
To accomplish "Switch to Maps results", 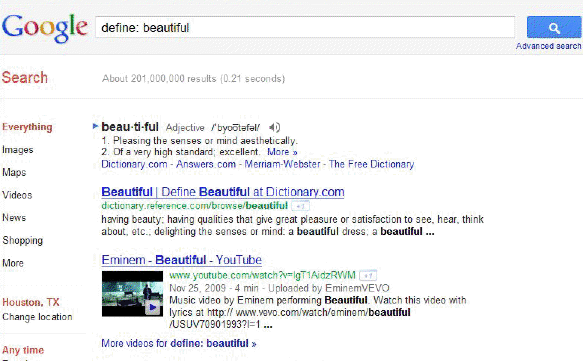I will coord(14,173).
